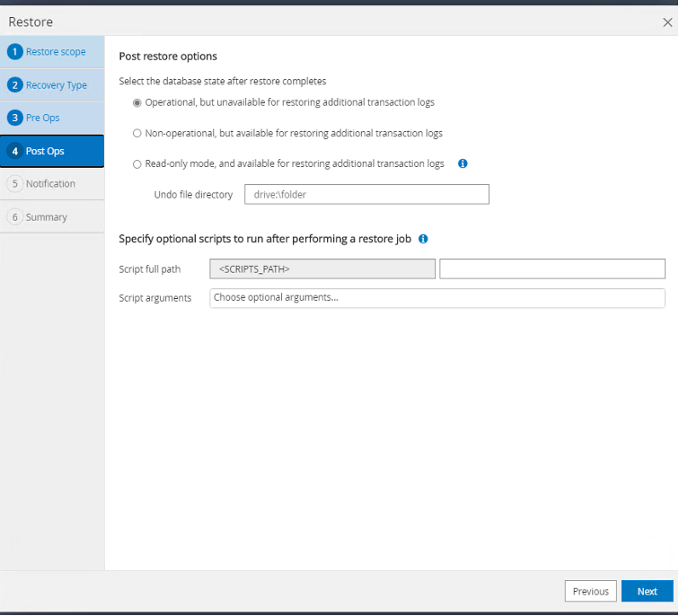Open the Script arguments selector
679x616 pixels.
tap(436, 298)
